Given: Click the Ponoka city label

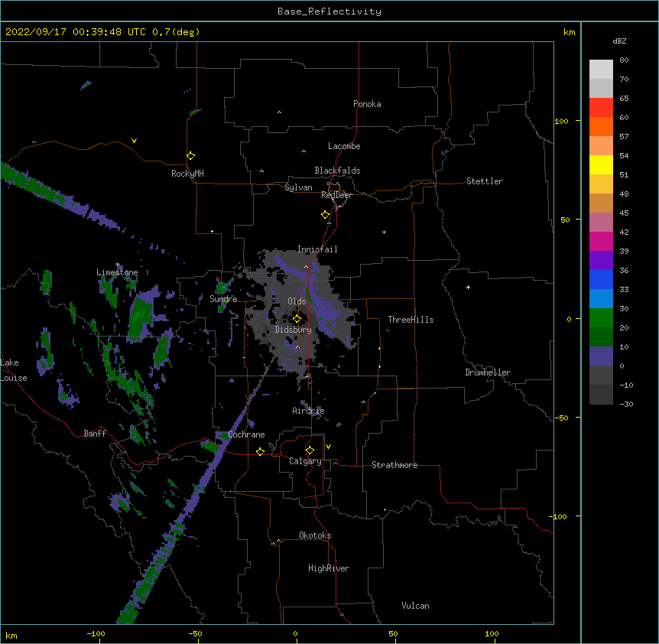Looking at the screenshot, I should pos(367,104).
